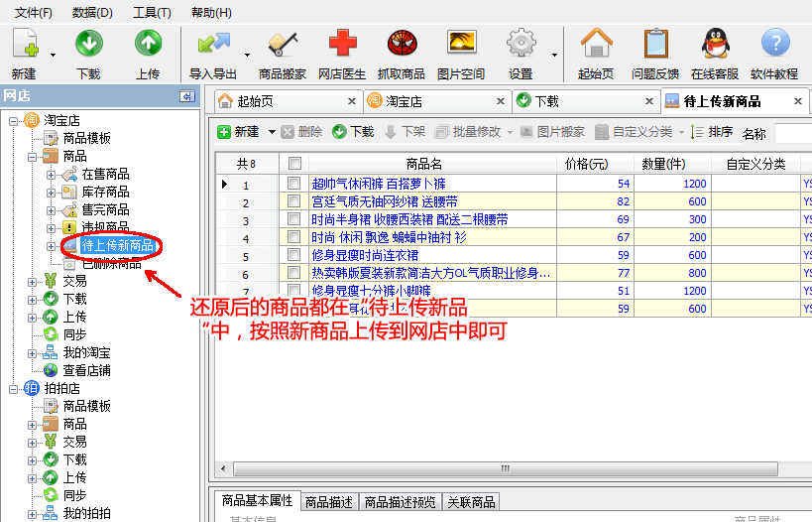The image size is (812, 522).
Task: Expand the 在售商品 tree node
Action: click(51, 175)
